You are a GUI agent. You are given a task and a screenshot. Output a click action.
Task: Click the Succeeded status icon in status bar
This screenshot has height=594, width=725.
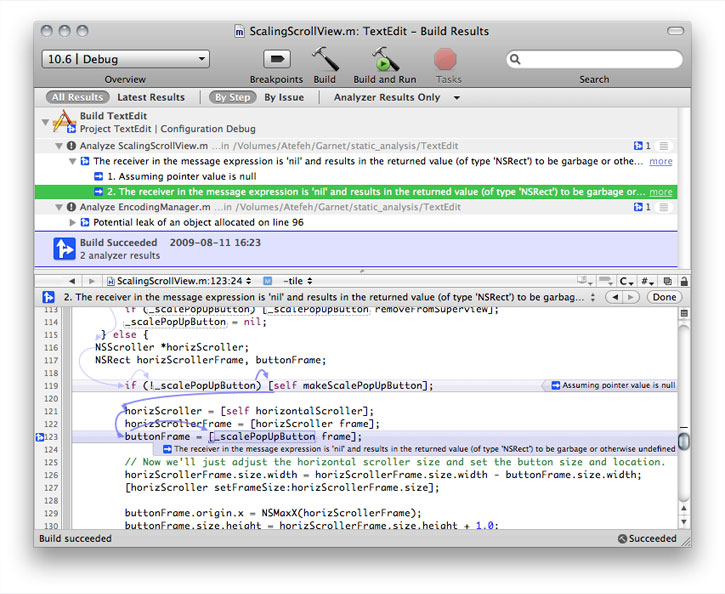(622, 539)
